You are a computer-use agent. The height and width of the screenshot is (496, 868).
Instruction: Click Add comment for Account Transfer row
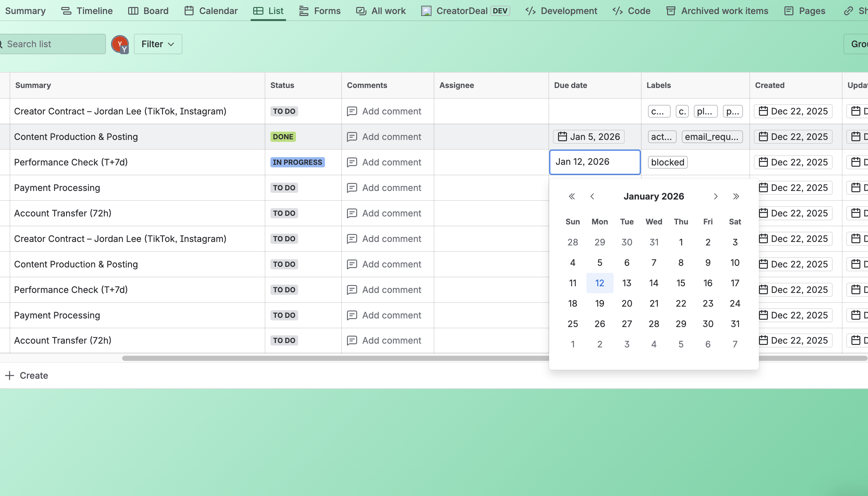(391, 213)
